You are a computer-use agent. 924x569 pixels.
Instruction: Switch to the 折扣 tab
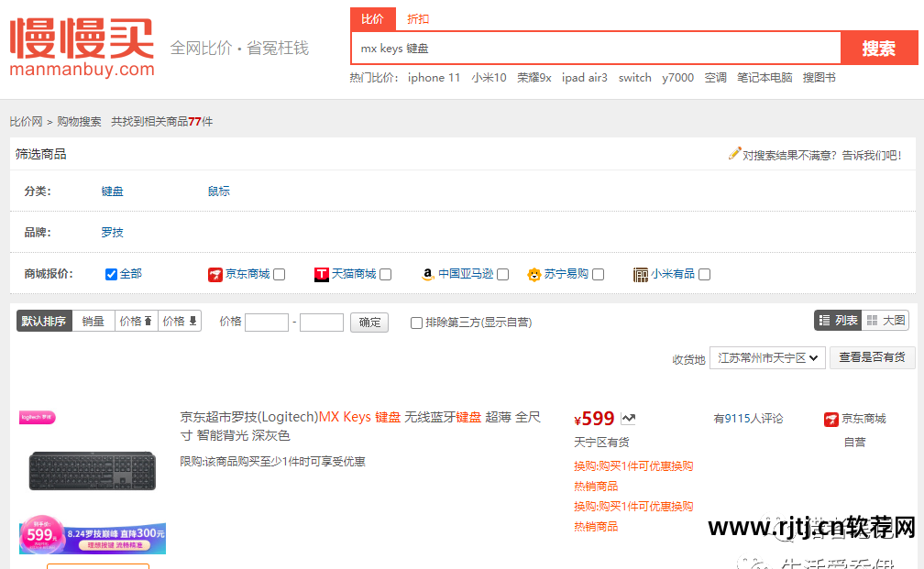click(x=418, y=18)
